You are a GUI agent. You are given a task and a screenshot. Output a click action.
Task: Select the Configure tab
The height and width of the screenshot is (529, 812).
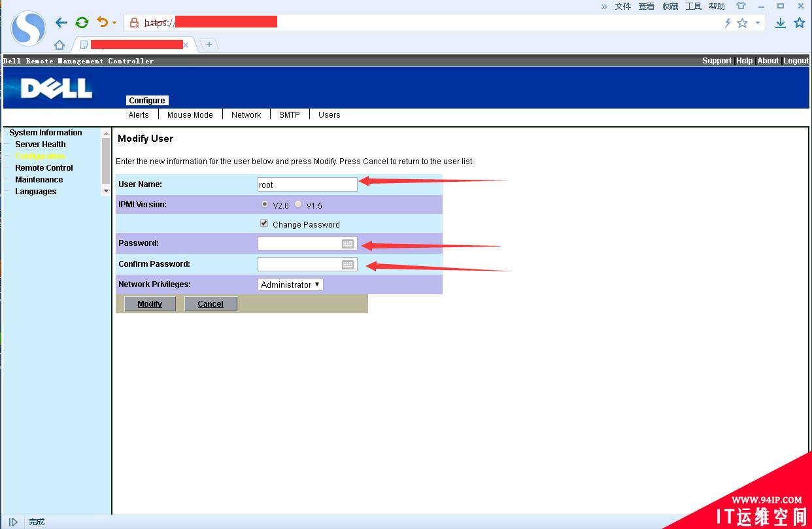(147, 101)
